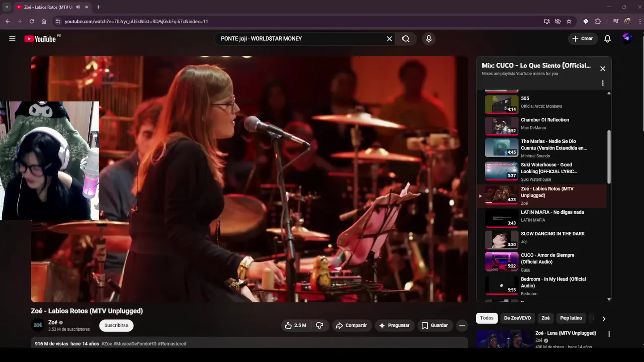Viewport: 644px width, 362px height.
Task: Play CUCO - Amor de Siempre
Action: point(543,262)
